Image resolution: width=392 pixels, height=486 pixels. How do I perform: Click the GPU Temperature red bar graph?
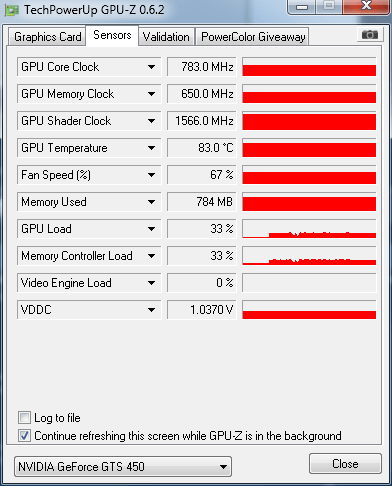click(309, 148)
